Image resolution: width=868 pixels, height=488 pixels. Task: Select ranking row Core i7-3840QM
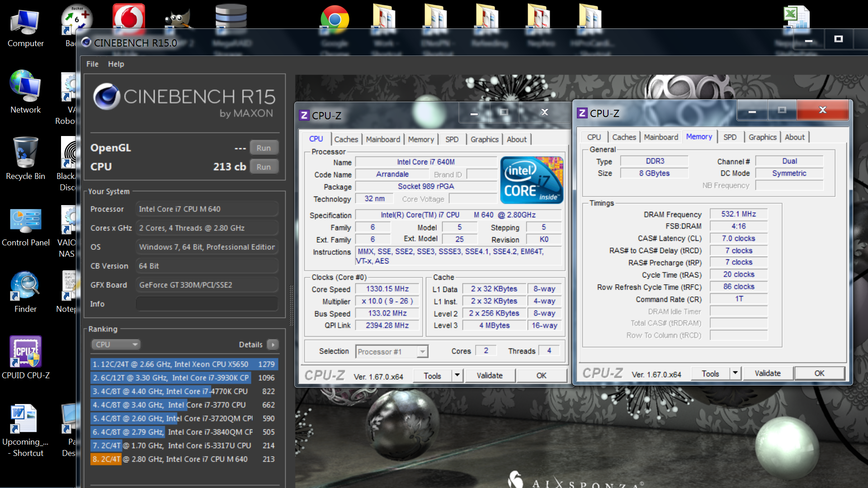(184, 432)
